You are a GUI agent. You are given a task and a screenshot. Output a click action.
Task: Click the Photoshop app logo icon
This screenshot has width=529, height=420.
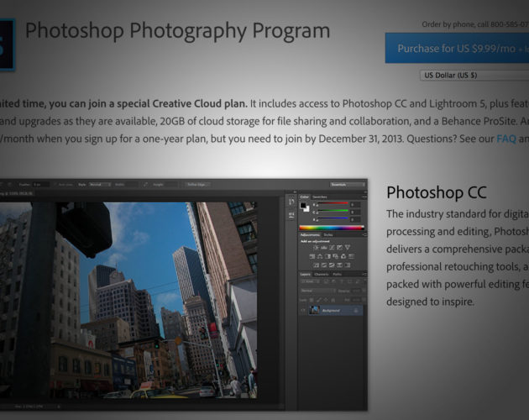point(7,45)
